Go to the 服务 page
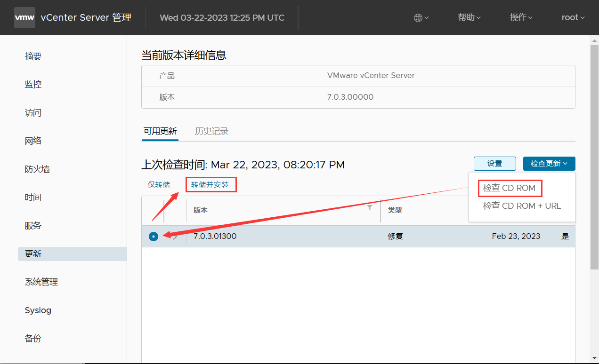The width and height of the screenshot is (599, 364). (33, 225)
